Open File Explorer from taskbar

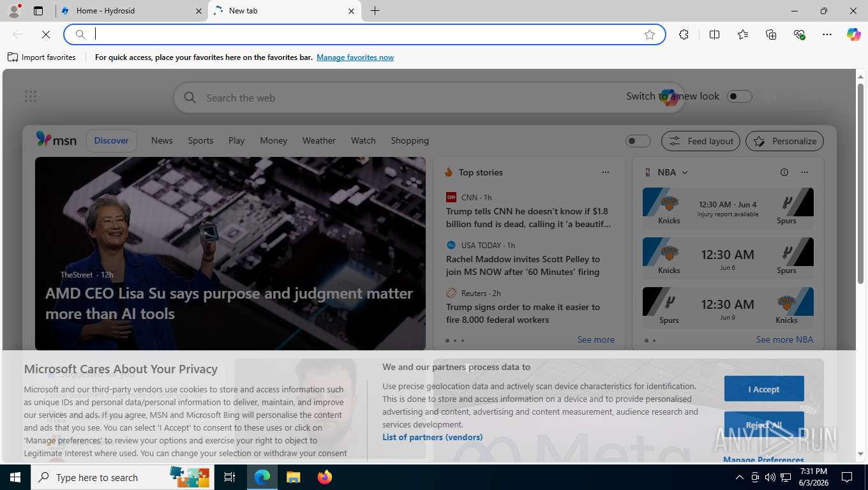coord(293,477)
